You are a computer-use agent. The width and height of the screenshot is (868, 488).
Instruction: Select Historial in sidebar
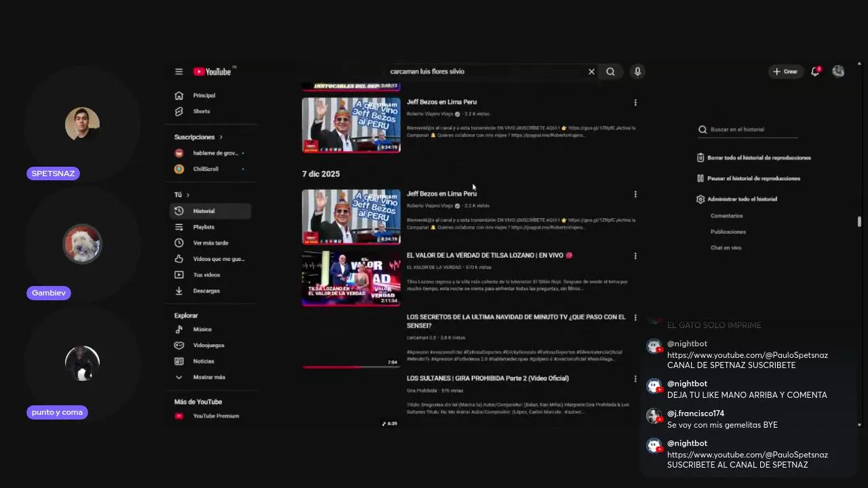click(x=210, y=211)
